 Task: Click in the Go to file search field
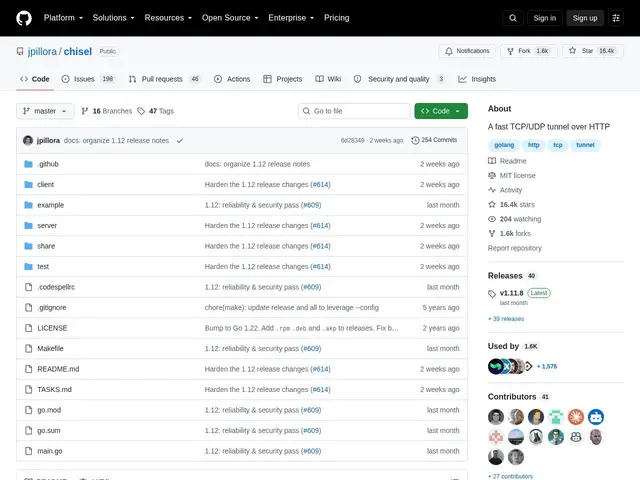point(354,111)
